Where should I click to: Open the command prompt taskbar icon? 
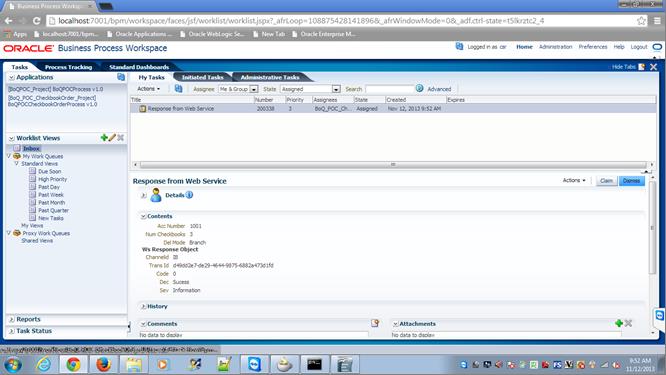pyautogui.click(x=314, y=364)
